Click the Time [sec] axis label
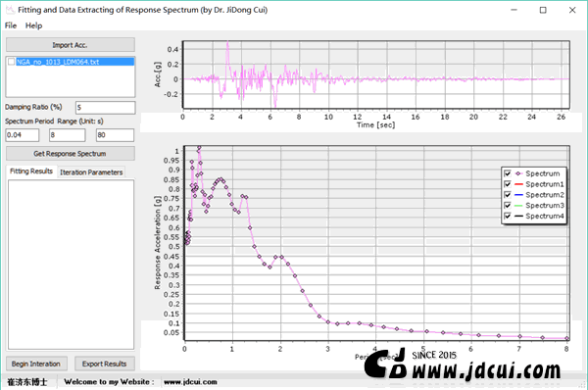Viewport: 588px width, 390px height. [375, 125]
